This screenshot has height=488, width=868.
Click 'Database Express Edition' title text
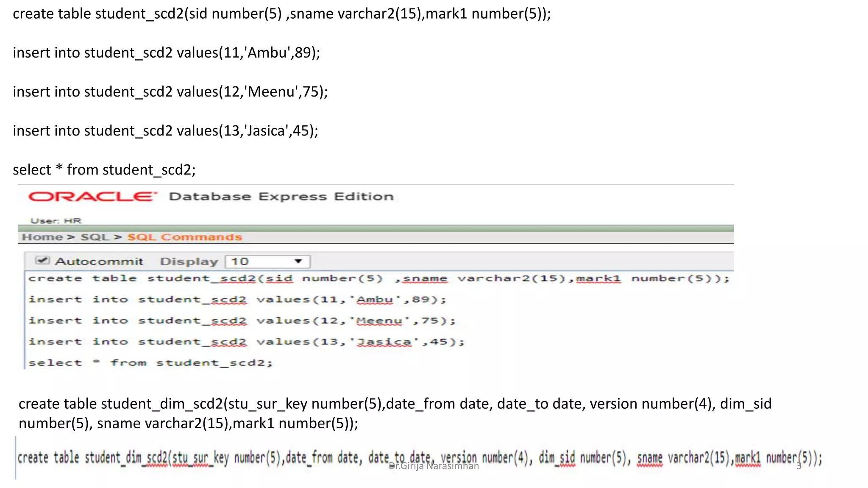(281, 197)
